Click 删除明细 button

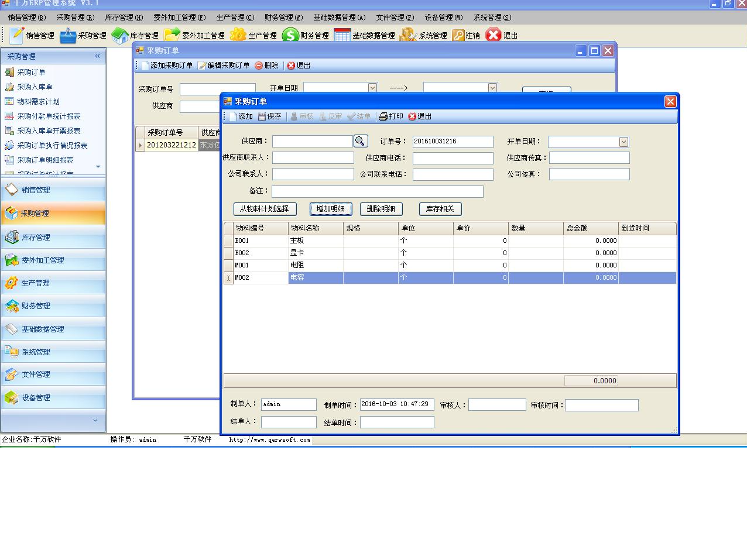[381, 209]
